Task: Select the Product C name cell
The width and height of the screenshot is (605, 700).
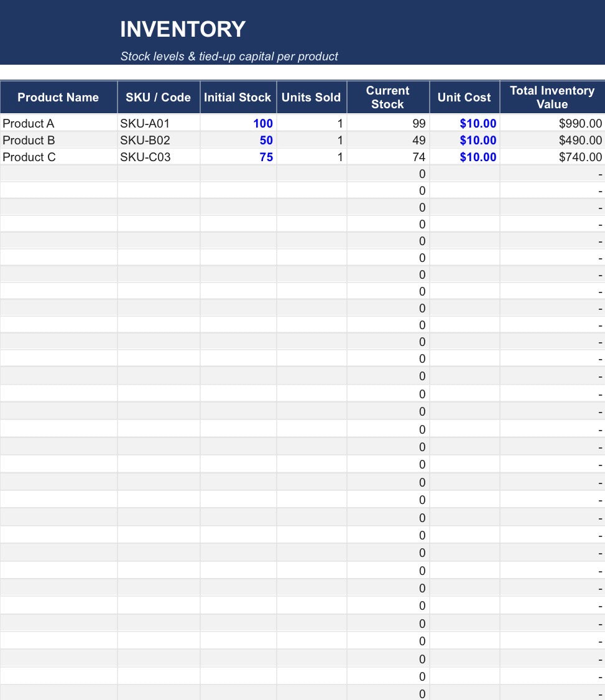Action: [x=58, y=157]
